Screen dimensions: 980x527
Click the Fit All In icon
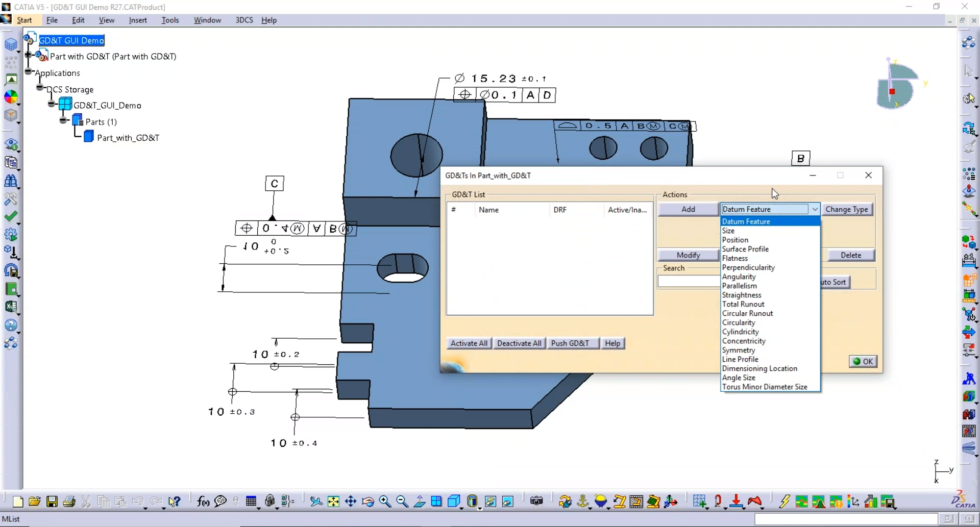click(333, 501)
